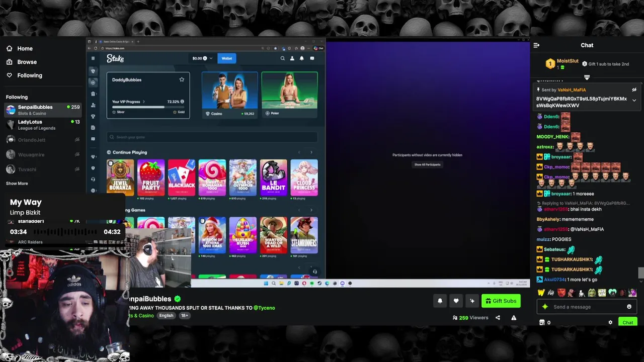
Task: Open the channel shop icon beside the 0
Action: tap(542, 323)
